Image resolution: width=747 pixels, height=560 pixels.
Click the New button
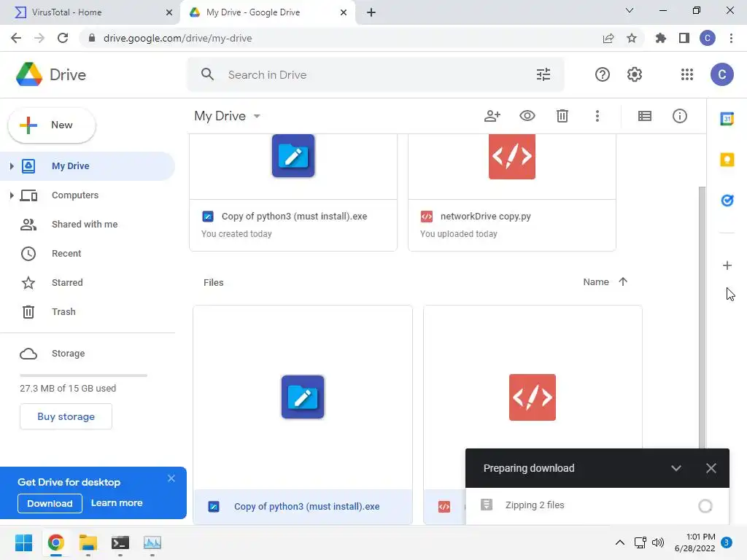52,125
